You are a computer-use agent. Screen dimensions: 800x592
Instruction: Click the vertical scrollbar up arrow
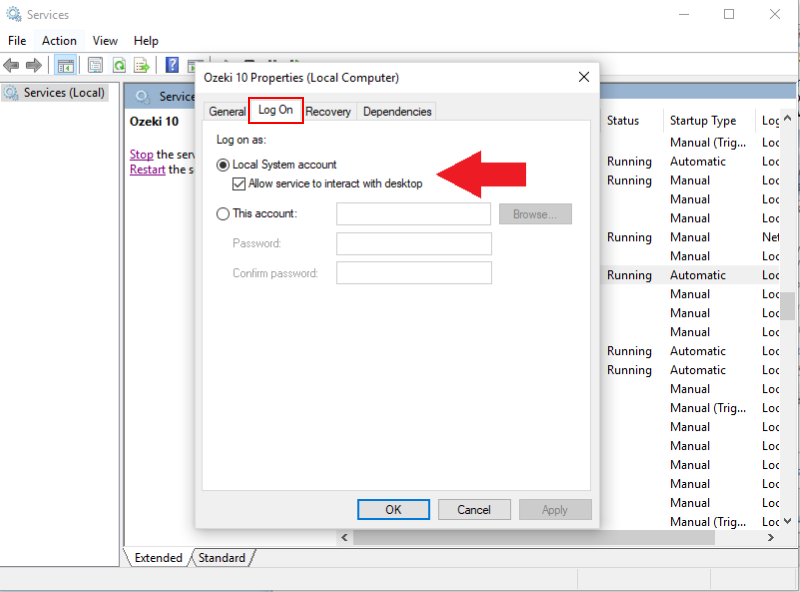point(787,118)
